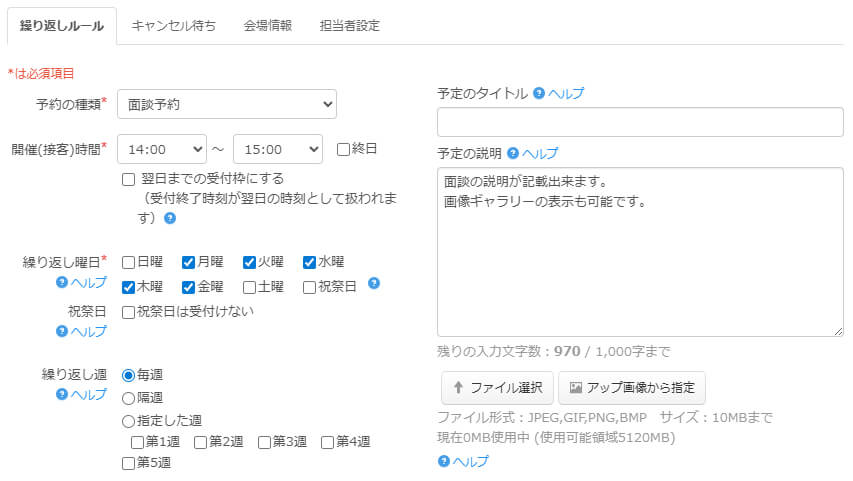Click help icon beside 予定の説明
Image resolution: width=853 pixels, height=481 pixels.
click(x=513, y=153)
